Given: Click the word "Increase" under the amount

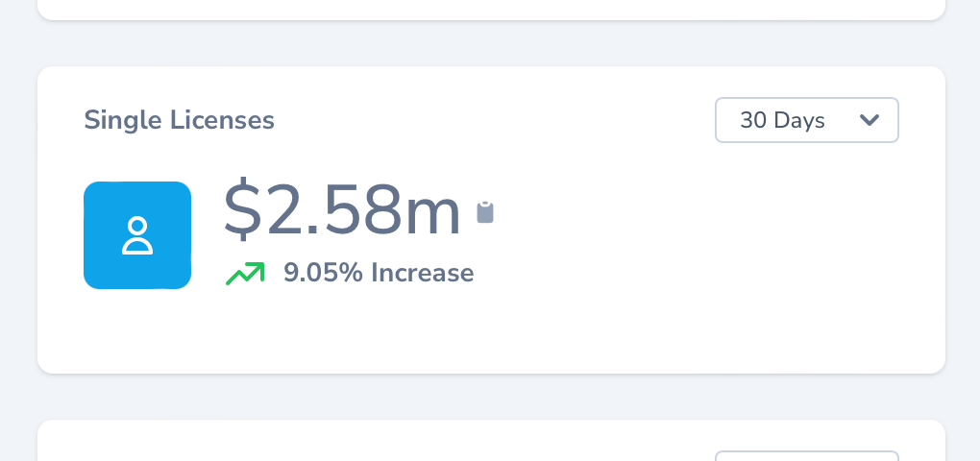Looking at the screenshot, I should coord(422,273).
